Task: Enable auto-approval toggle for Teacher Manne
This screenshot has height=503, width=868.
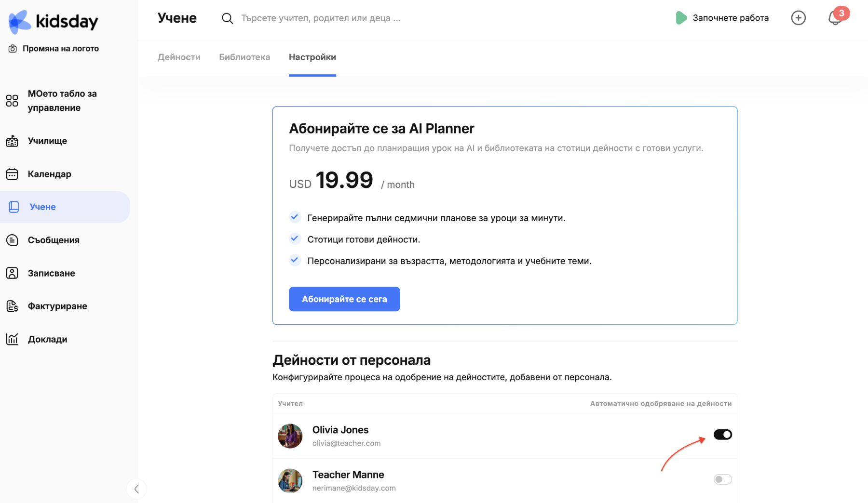Action: pos(722,479)
